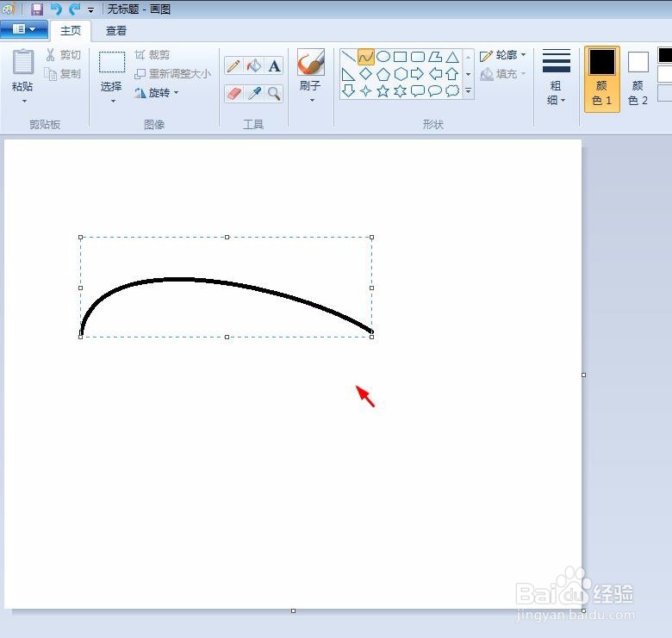The height and width of the screenshot is (638, 672).
Task: Click the Save icon in title bar
Action: pyautogui.click(x=37, y=9)
